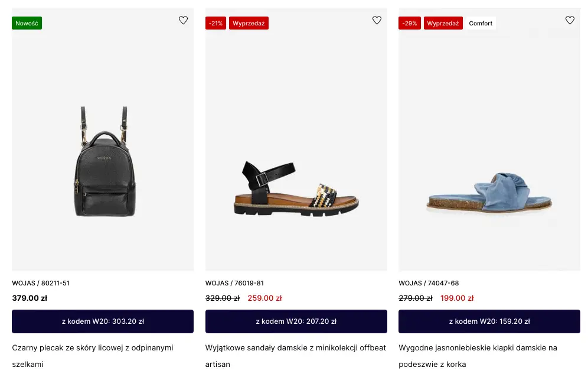Apply W20 code for 207.20 zł

[x=296, y=321]
